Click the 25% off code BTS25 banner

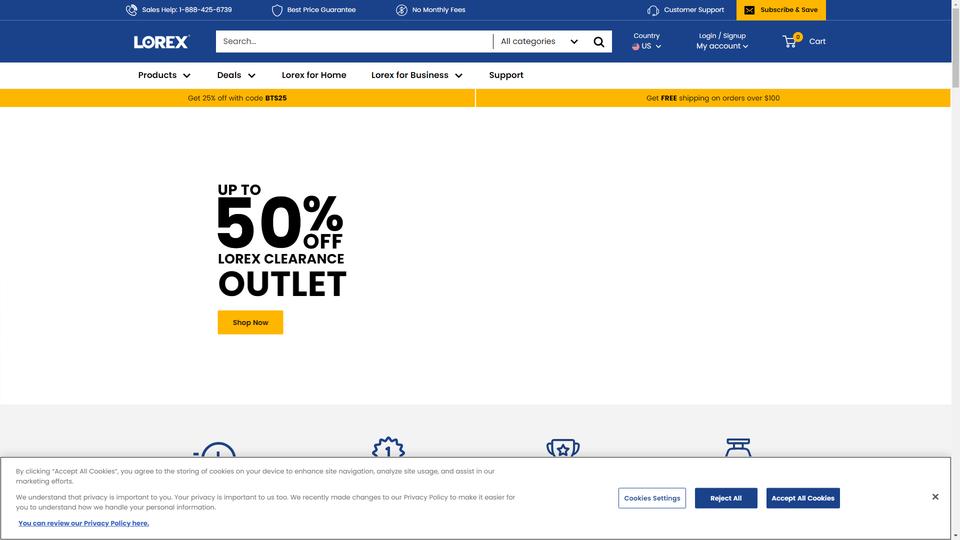pyautogui.click(x=238, y=98)
